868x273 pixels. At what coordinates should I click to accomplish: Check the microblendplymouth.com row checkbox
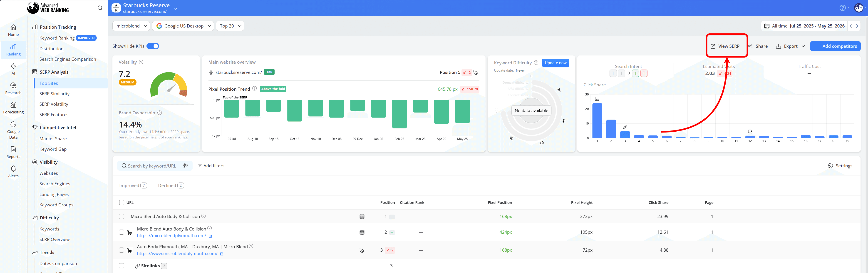122,232
